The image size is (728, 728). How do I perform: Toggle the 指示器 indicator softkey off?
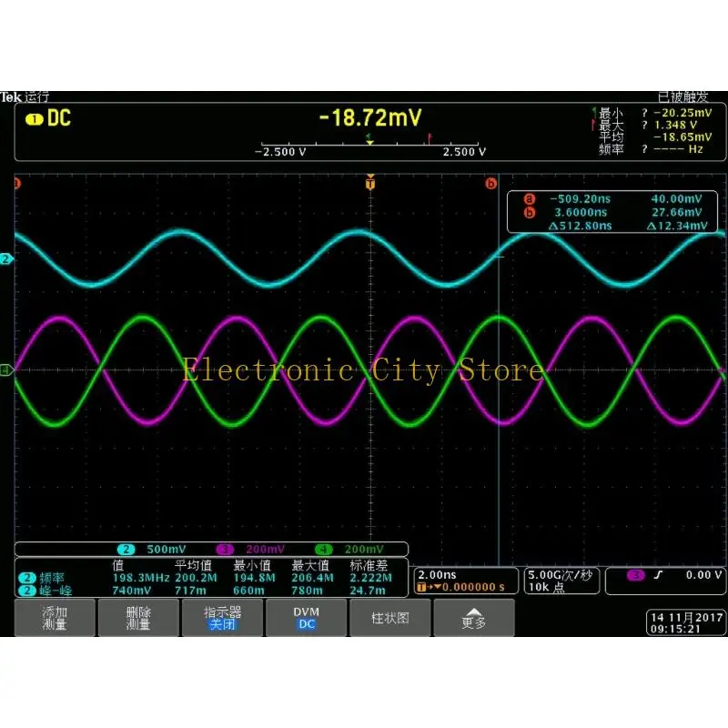[223, 617]
